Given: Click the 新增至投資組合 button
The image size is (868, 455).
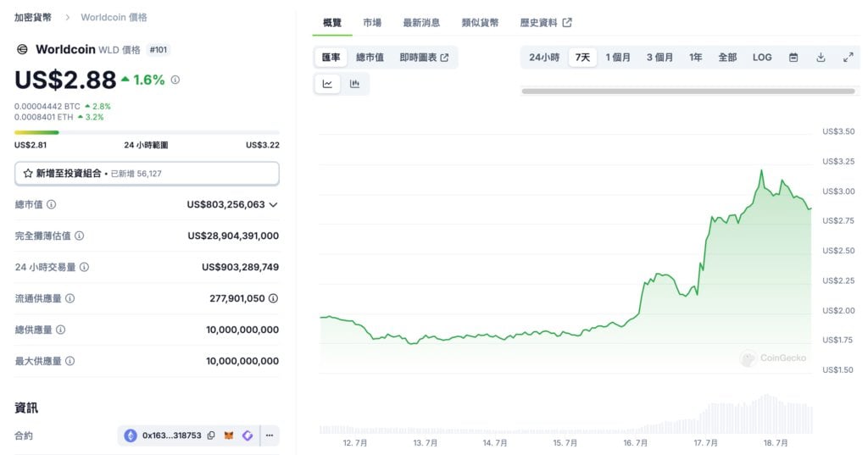Looking at the screenshot, I should 147,173.
